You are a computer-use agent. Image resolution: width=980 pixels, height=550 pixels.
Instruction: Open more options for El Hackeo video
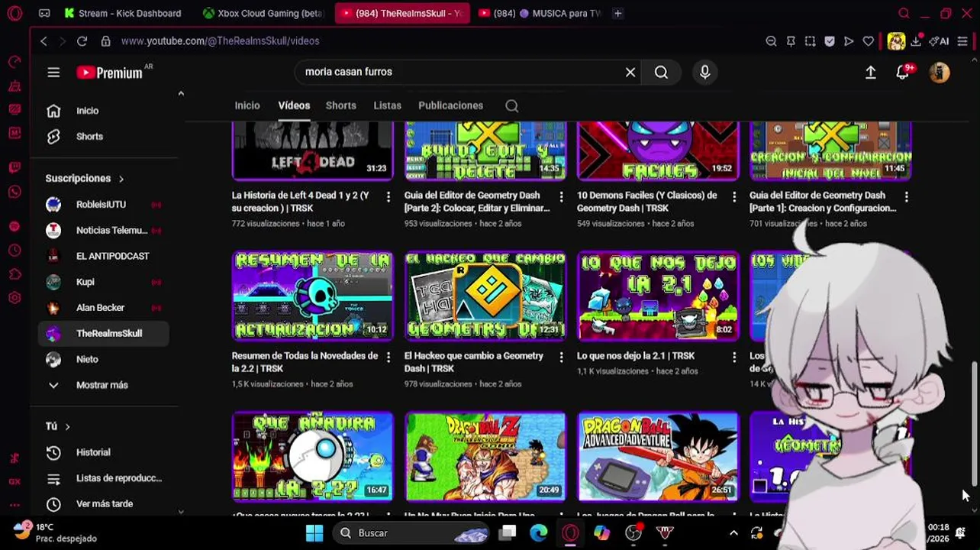(561, 357)
